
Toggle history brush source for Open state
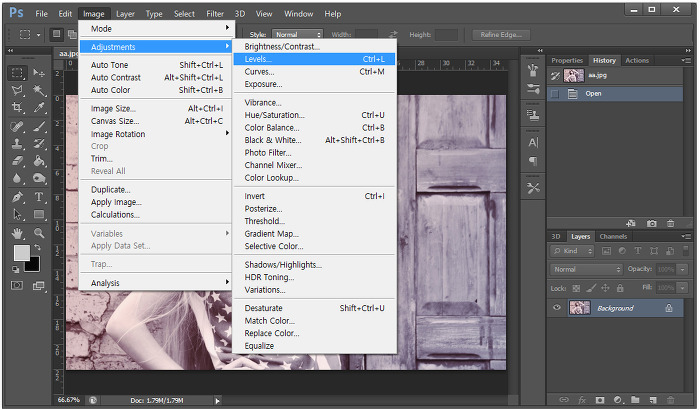(x=555, y=94)
